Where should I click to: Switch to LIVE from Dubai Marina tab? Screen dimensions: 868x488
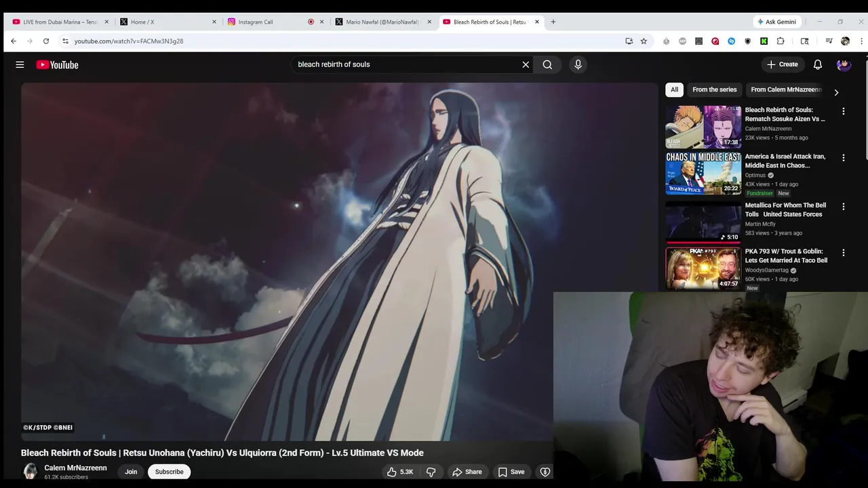pyautogui.click(x=60, y=22)
